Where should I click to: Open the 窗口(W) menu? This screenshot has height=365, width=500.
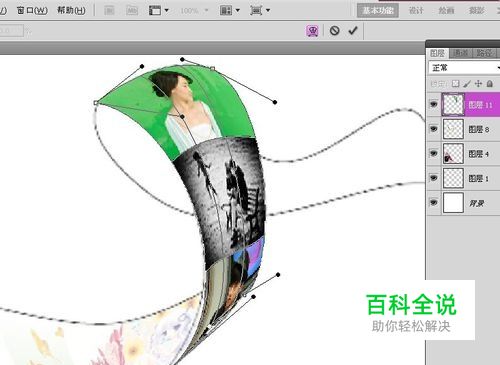pyautogui.click(x=32, y=10)
